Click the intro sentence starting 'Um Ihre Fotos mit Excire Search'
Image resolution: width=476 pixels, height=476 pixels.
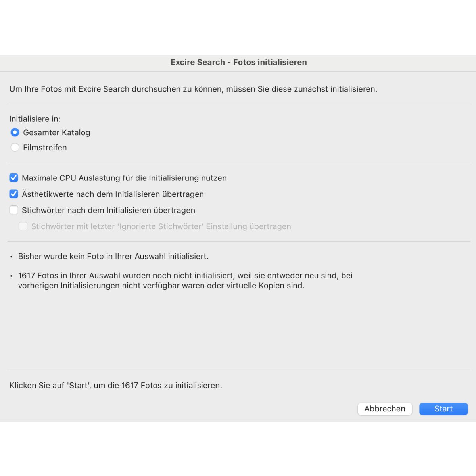point(194,89)
